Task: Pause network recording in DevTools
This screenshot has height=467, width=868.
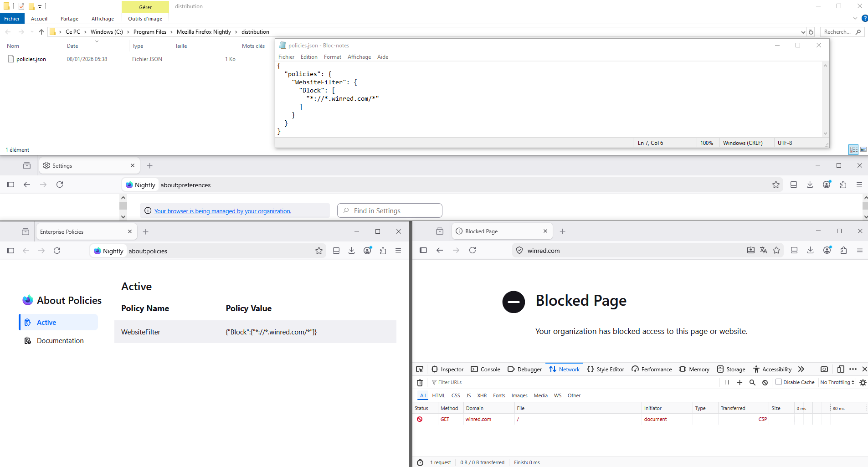Action: (727, 383)
